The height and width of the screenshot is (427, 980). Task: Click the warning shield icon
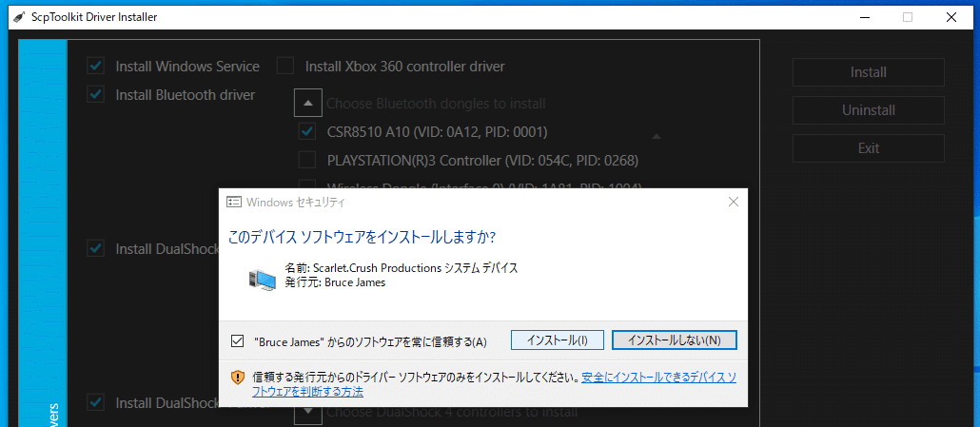(238, 378)
